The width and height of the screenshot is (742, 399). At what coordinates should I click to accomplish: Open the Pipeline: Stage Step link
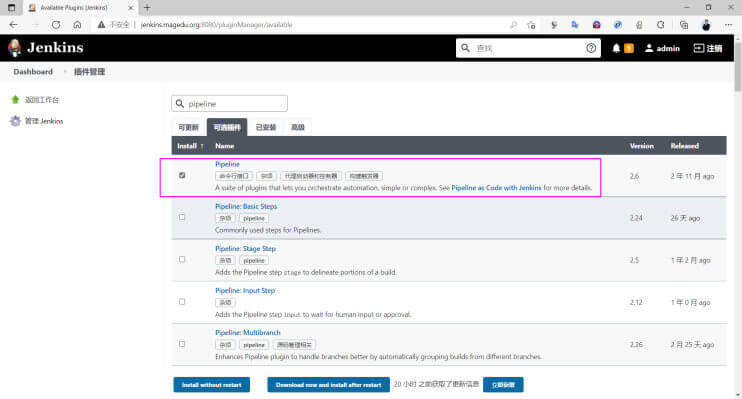(x=245, y=248)
